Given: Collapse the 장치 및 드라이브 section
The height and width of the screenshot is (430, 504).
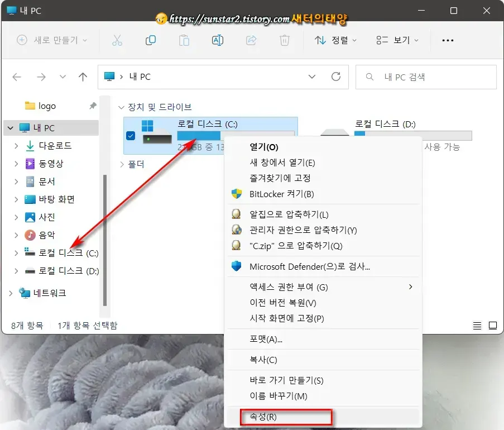Looking at the screenshot, I should 122,106.
